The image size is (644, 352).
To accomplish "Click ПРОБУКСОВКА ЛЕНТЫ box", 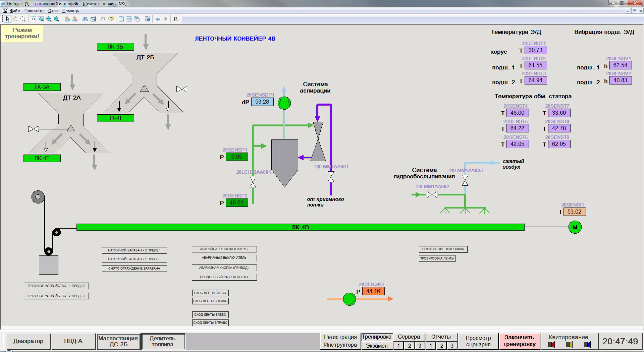I will (437, 258).
